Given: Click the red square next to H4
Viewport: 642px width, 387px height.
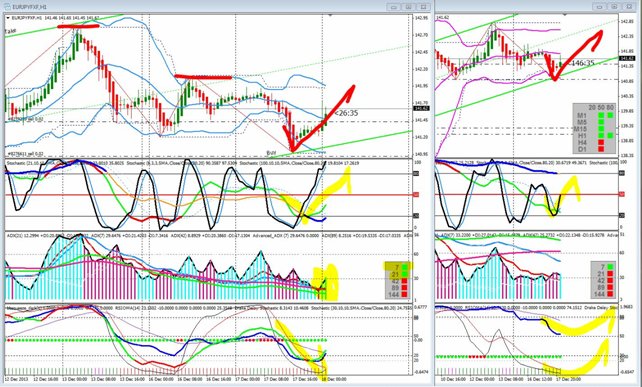Looking at the screenshot, I should tap(601, 143).
